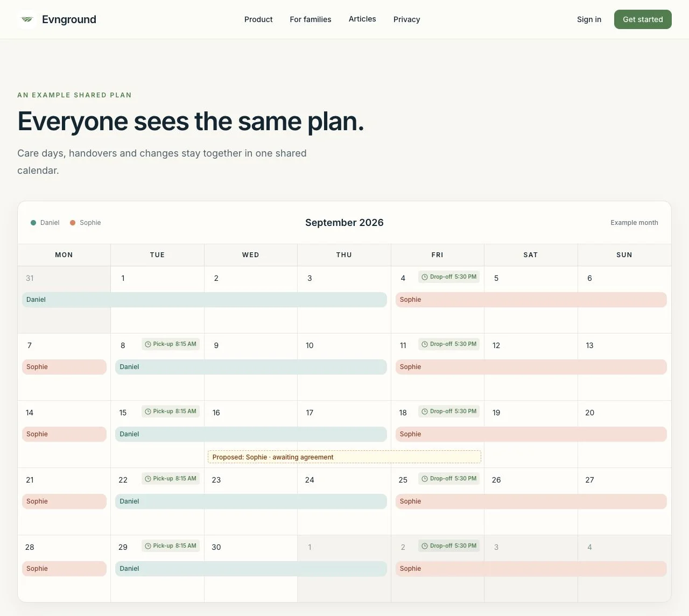Click the Get started button
The image size is (689, 616).
[x=643, y=19]
